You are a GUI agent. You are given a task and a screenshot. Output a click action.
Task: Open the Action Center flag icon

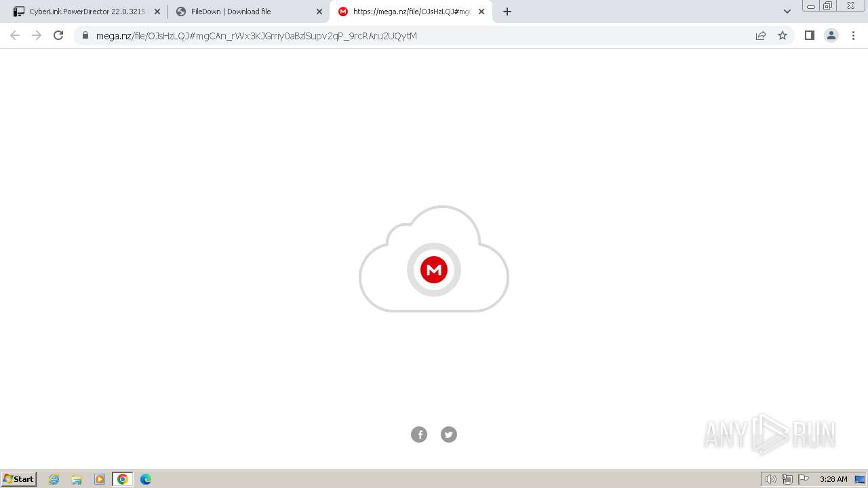804,479
